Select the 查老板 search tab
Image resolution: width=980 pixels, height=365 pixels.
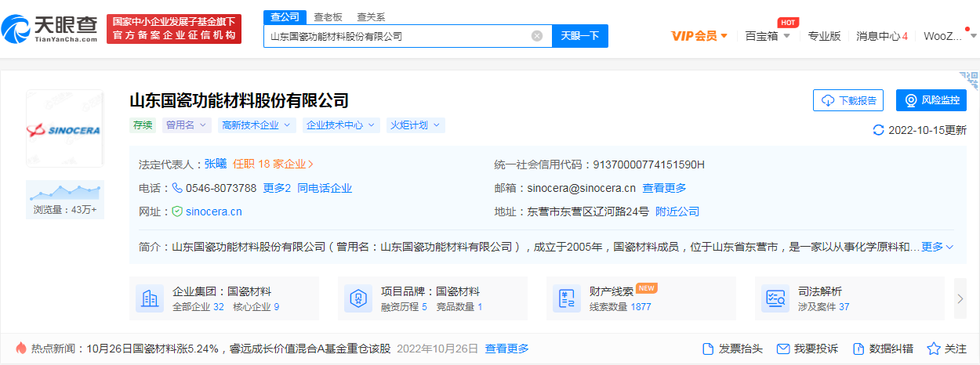[328, 16]
